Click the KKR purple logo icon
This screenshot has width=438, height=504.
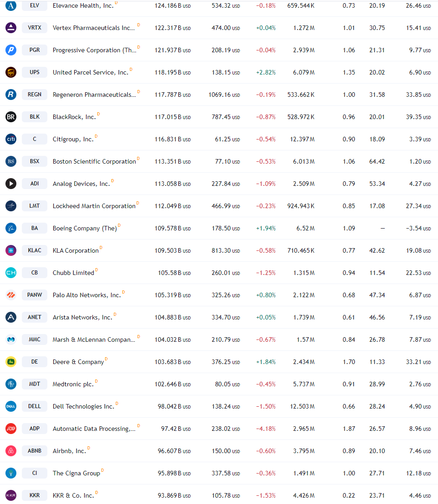pyautogui.click(x=11, y=495)
